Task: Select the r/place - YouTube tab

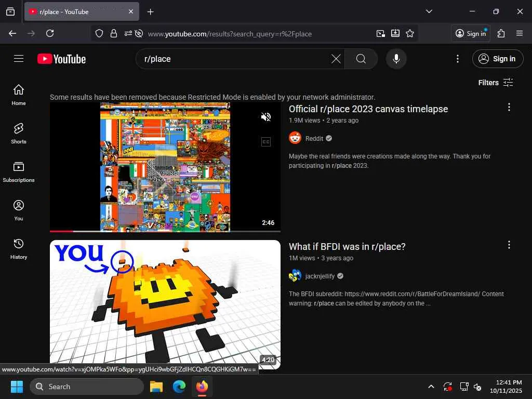Action: [82, 11]
